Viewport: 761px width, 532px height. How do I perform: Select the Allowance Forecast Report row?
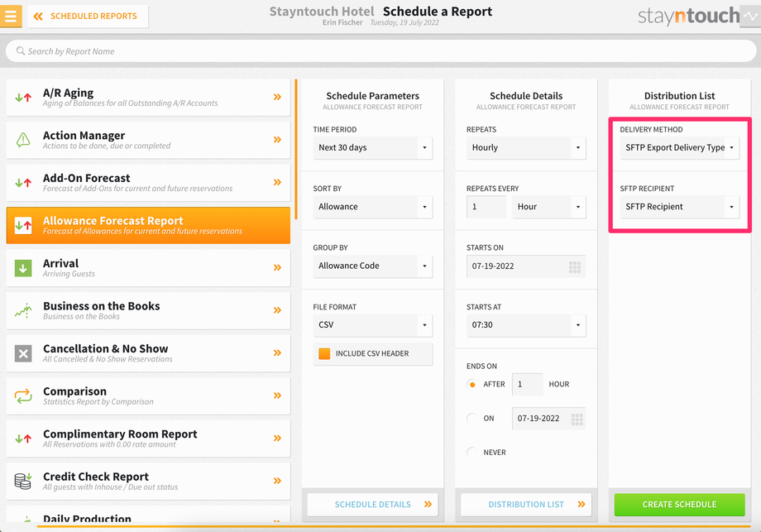[x=148, y=225]
